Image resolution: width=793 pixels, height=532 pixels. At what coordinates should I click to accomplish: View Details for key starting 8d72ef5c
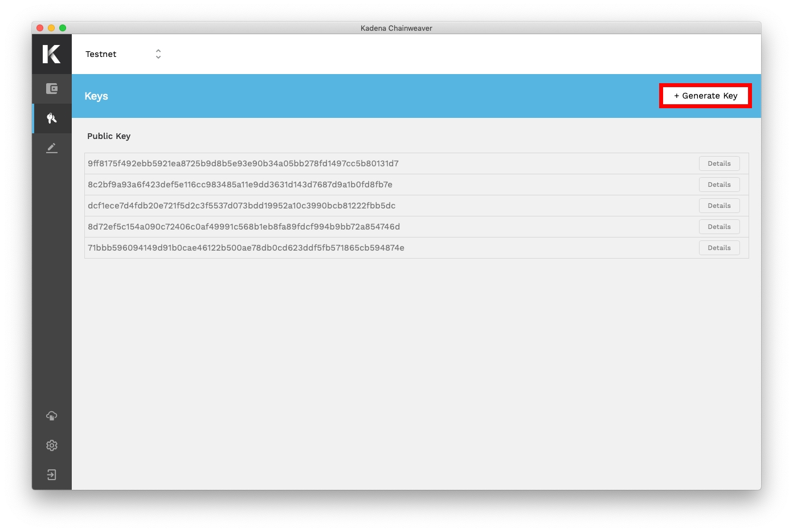coord(719,227)
